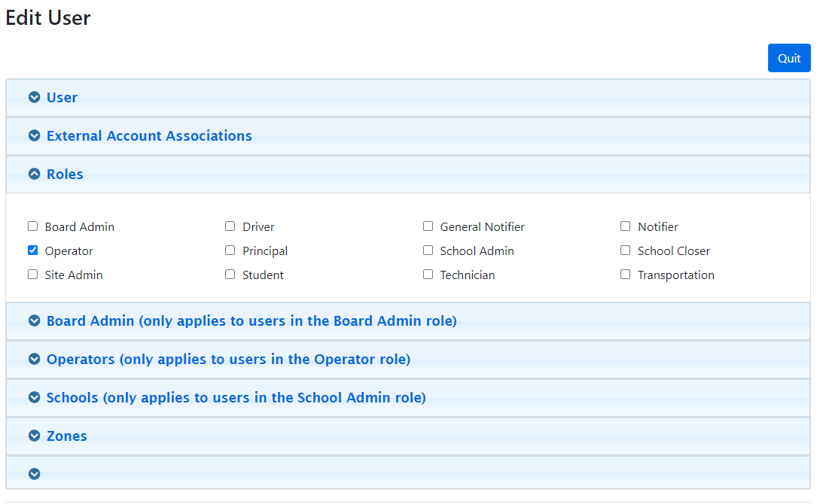The height and width of the screenshot is (504, 826).
Task: Click chevron icon beside Operators section
Action: 34,359
